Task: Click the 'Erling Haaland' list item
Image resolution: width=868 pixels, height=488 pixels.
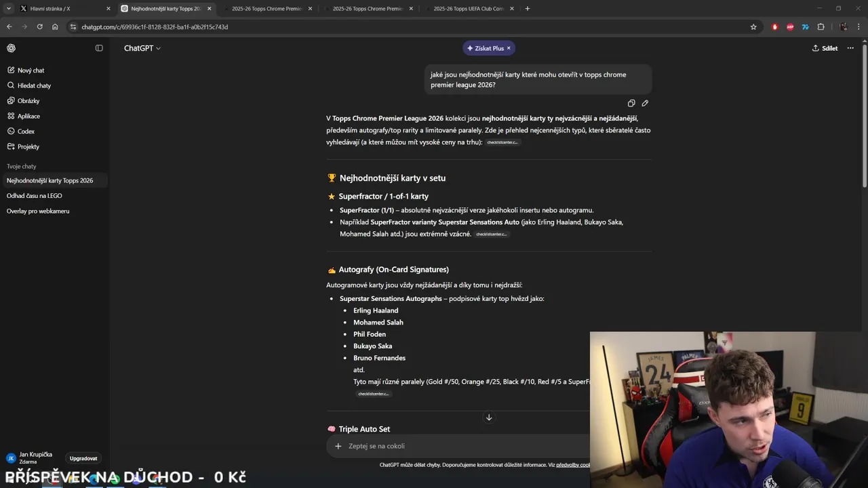Action: (376, 310)
